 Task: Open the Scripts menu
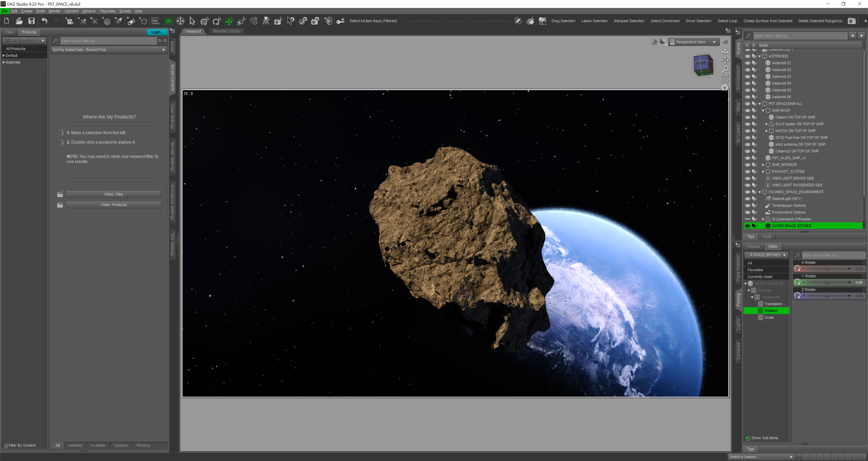pyautogui.click(x=125, y=11)
